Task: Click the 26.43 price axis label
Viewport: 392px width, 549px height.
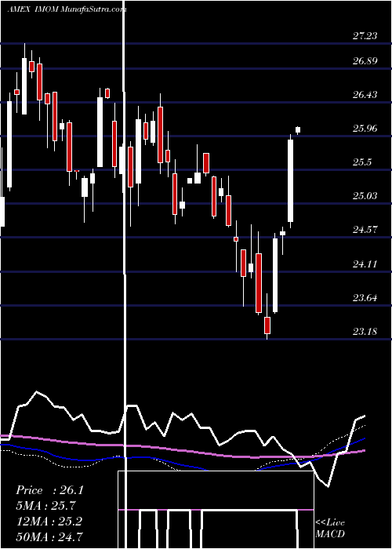Action: [x=365, y=95]
